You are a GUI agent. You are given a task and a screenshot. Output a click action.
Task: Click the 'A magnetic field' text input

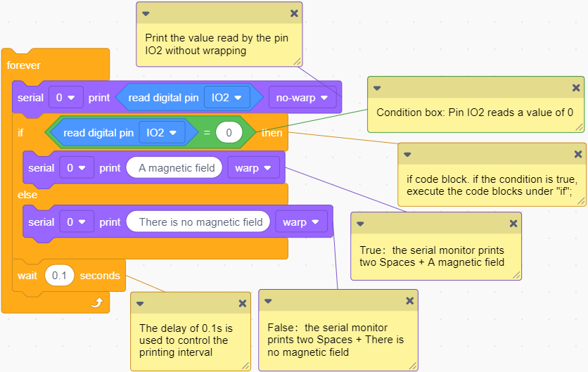click(174, 168)
